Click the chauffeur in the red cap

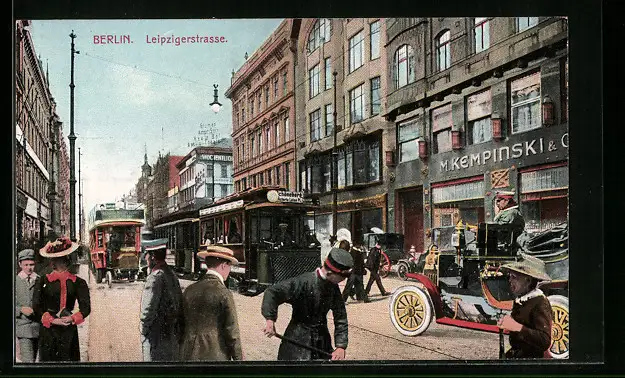coord(508,213)
